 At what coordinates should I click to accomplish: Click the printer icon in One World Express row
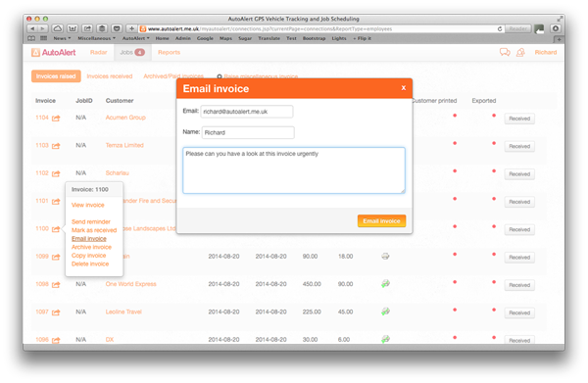coord(385,284)
